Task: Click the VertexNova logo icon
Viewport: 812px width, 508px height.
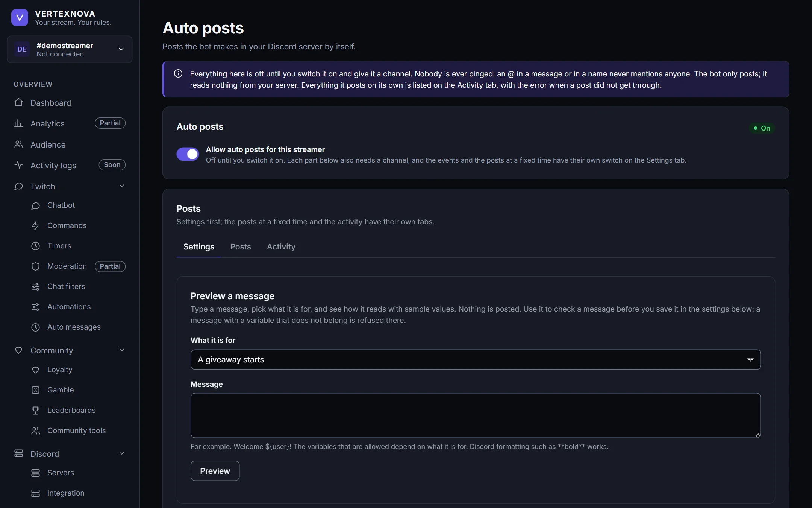Action: pyautogui.click(x=20, y=18)
